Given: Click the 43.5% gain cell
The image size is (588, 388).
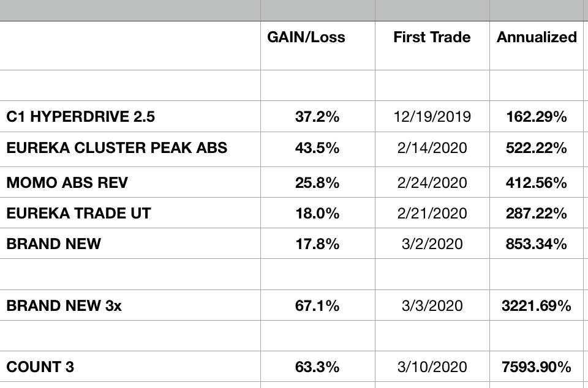Looking at the screenshot, I should [x=317, y=147].
